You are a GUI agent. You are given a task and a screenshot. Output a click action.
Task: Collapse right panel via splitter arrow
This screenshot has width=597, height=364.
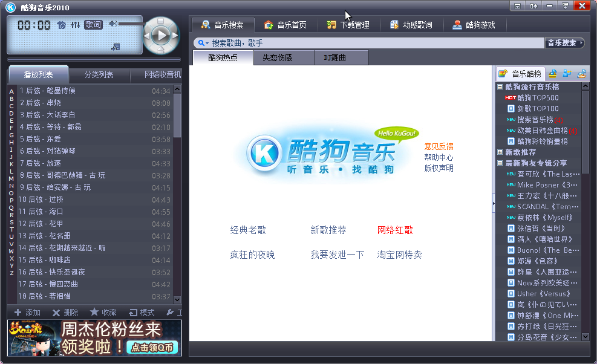point(494,204)
